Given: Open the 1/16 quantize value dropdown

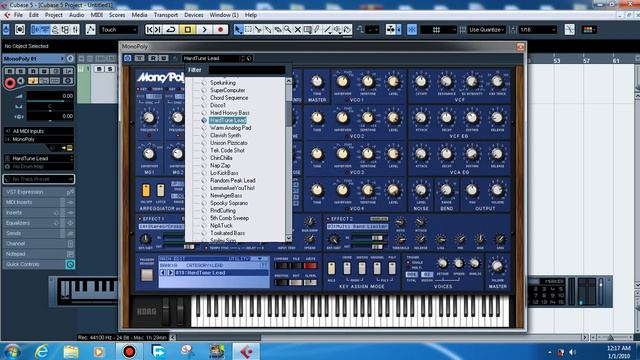Looking at the screenshot, I should pyautogui.click(x=538, y=29).
